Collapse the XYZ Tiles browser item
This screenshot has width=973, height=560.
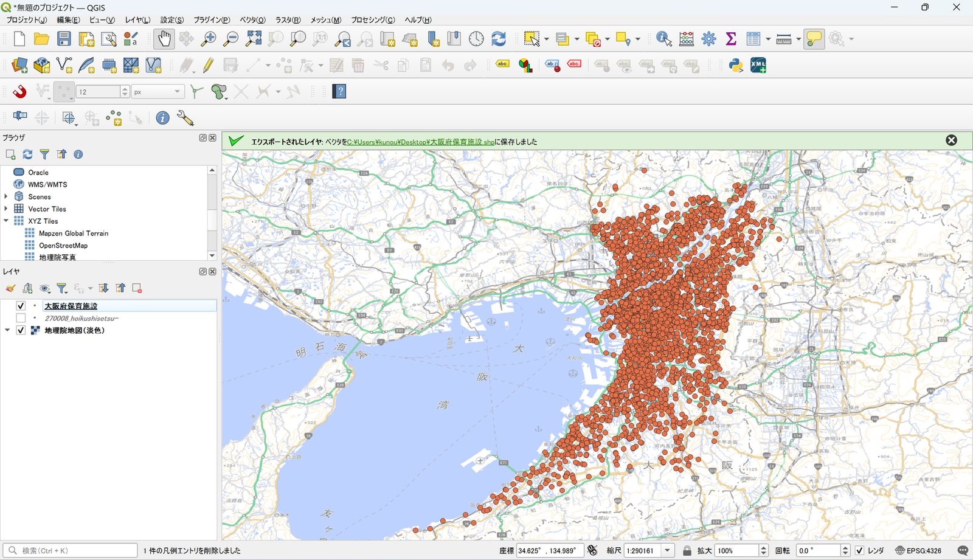pos(6,221)
